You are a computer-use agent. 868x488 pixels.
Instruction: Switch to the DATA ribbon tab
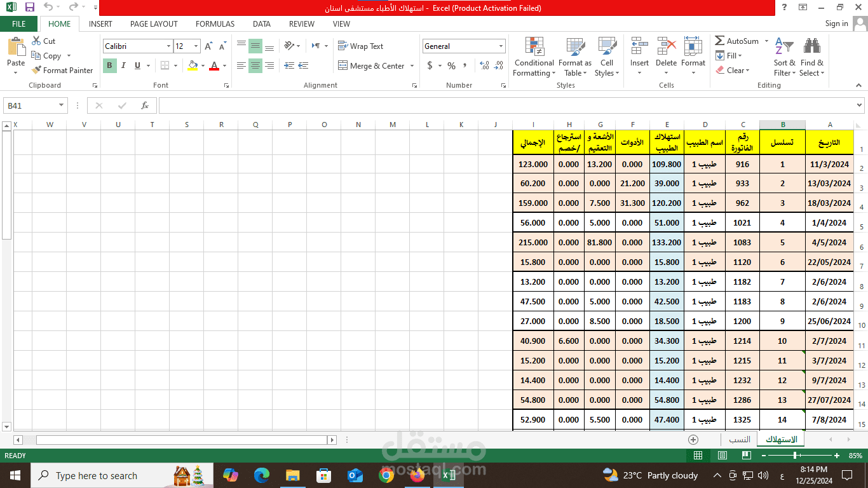coord(262,24)
